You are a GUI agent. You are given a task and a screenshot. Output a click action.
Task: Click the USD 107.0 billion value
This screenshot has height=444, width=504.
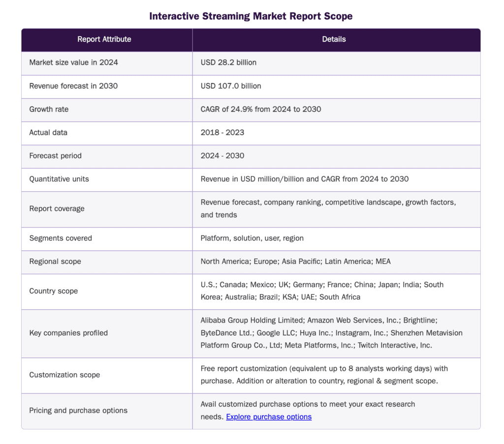(229, 86)
